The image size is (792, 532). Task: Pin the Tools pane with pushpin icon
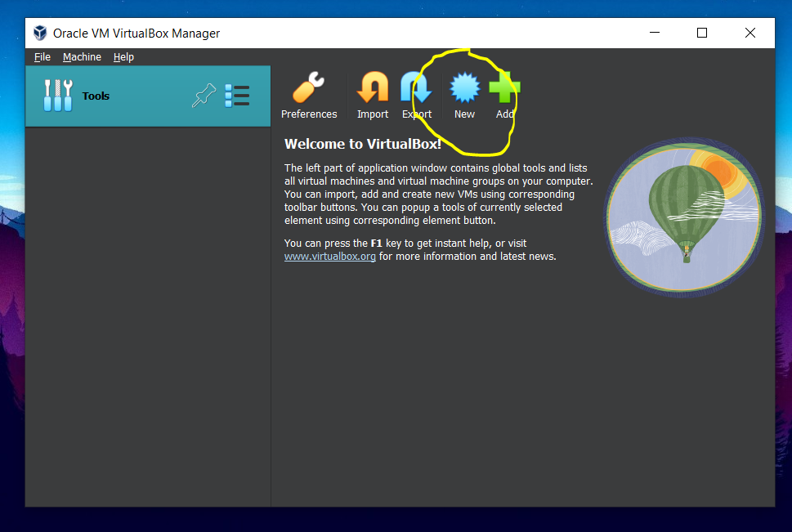coord(203,96)
